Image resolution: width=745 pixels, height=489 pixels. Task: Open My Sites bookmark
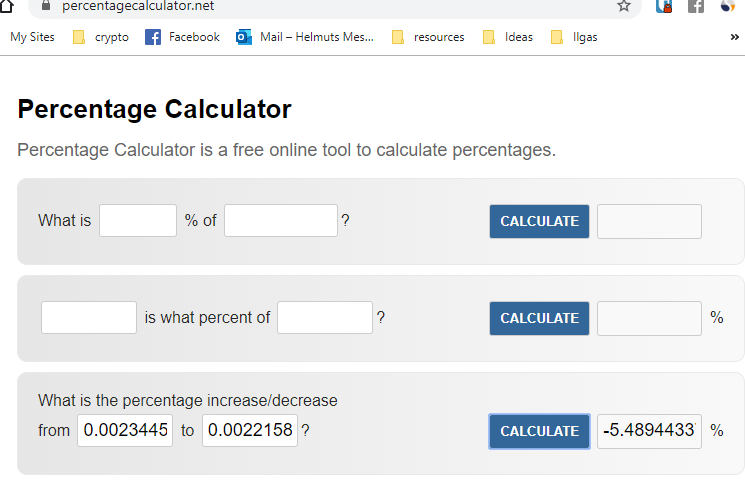32,37
